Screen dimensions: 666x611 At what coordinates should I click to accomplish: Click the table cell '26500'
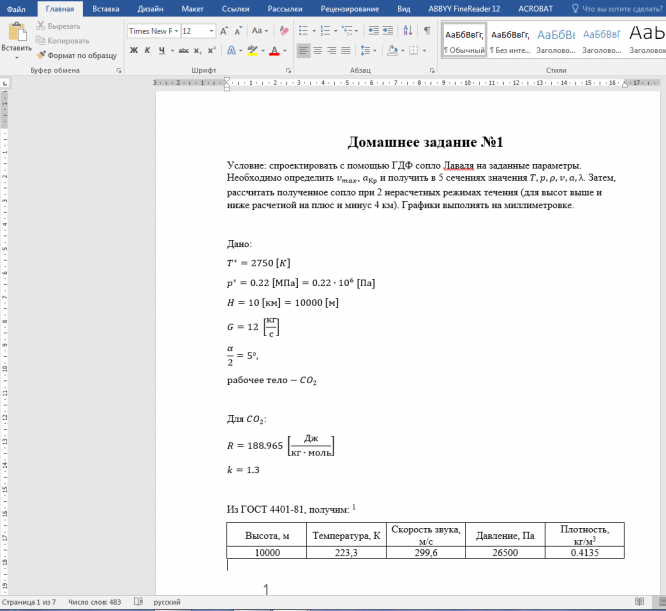505,552
